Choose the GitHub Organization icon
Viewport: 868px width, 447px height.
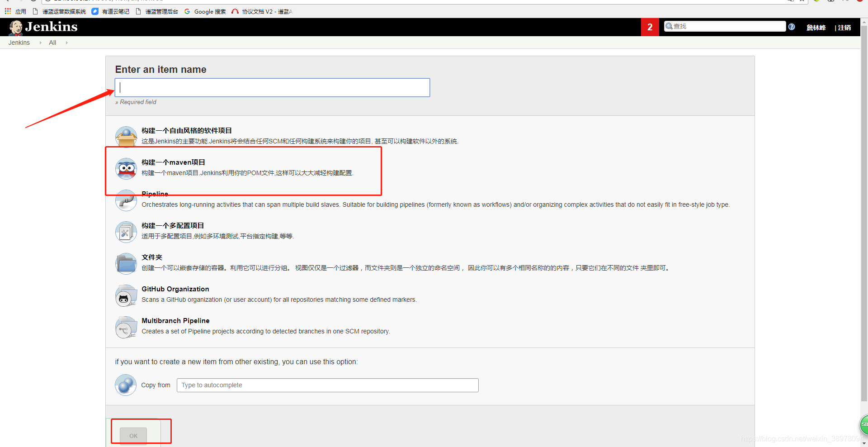coord(126,295)
